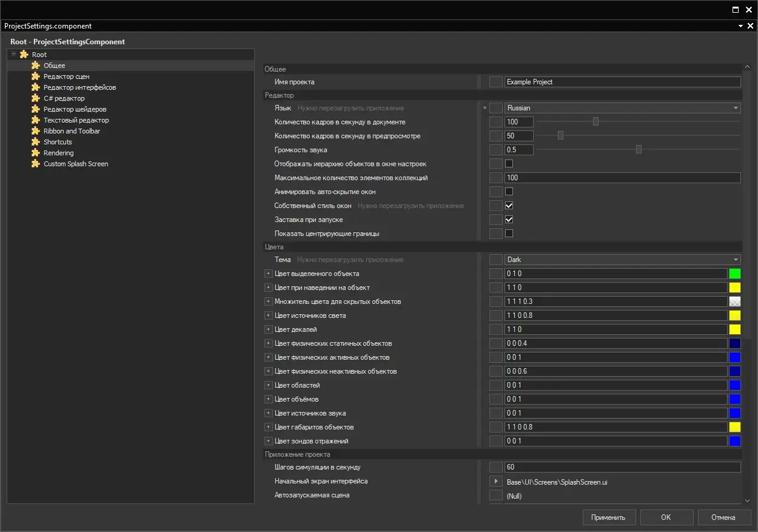Click the Цвет областей value field
The width and height of the screenshot is (758, 532).
coord(616,385)
